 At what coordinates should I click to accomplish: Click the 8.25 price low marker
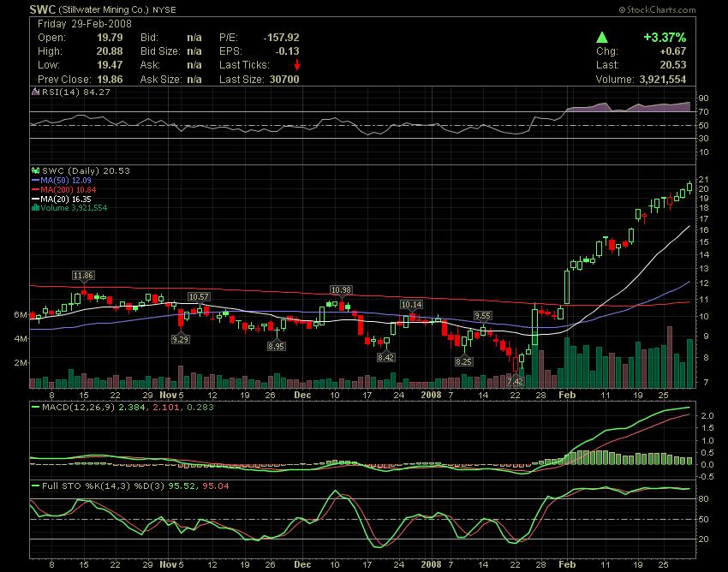coord(464,361)
